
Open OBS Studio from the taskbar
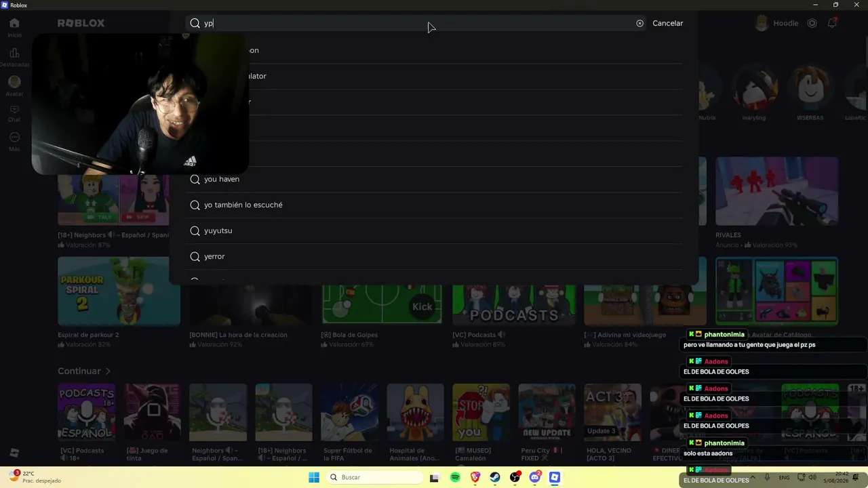pyautogui.click(x=515, y=477)
